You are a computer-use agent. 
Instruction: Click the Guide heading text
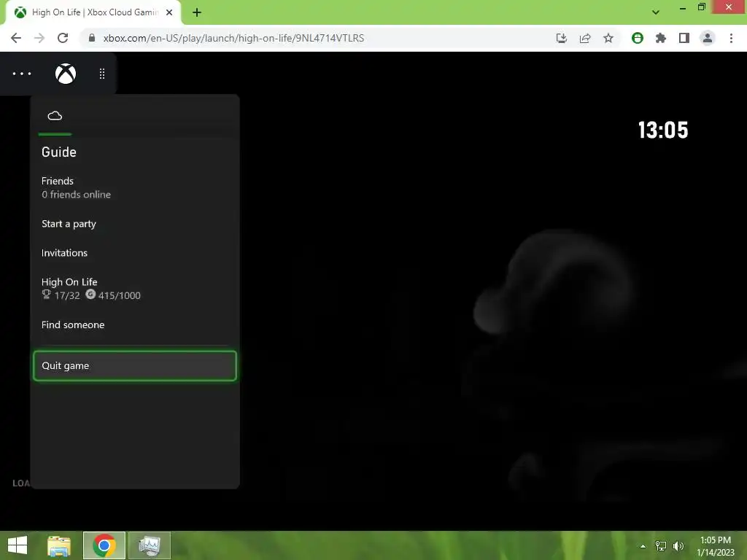coord(58,152)
